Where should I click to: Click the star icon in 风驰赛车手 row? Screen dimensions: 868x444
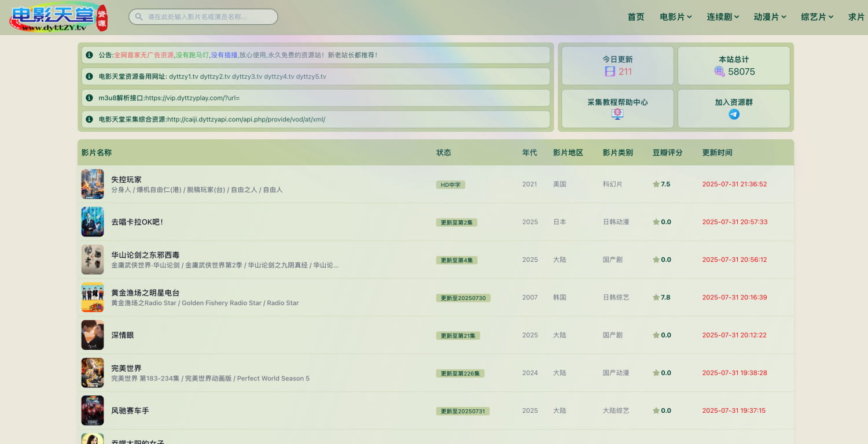tap(656, 410)
